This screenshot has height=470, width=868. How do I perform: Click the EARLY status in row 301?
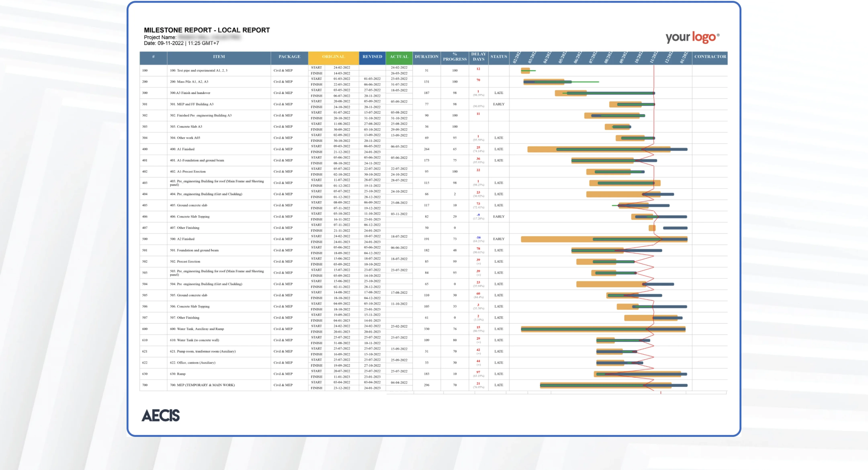point(499,104)
